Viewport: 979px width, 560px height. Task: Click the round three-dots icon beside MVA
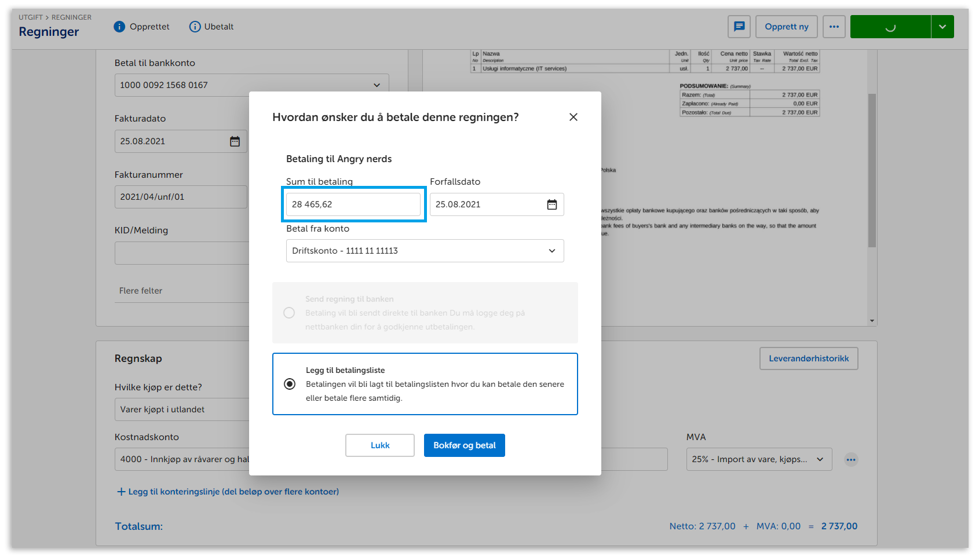point(850,460)
